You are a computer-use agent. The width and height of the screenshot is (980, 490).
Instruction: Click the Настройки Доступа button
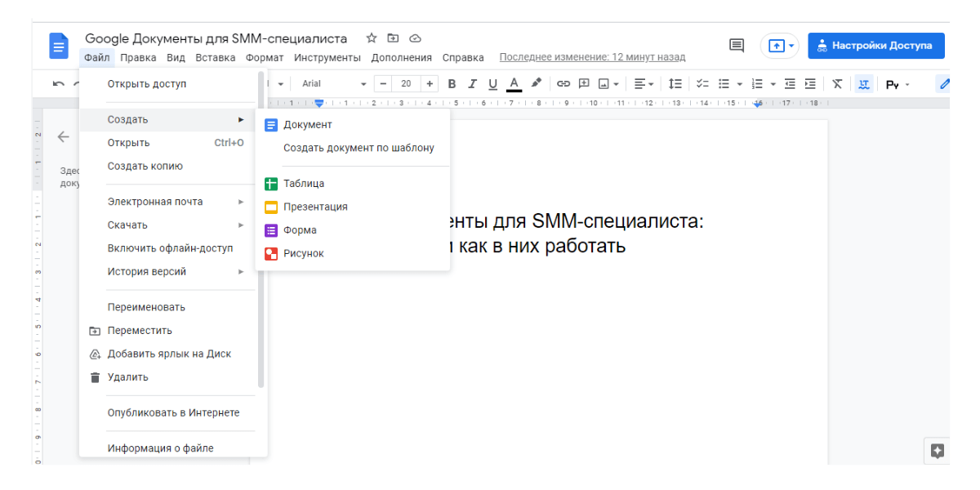[x=875, y=46]
